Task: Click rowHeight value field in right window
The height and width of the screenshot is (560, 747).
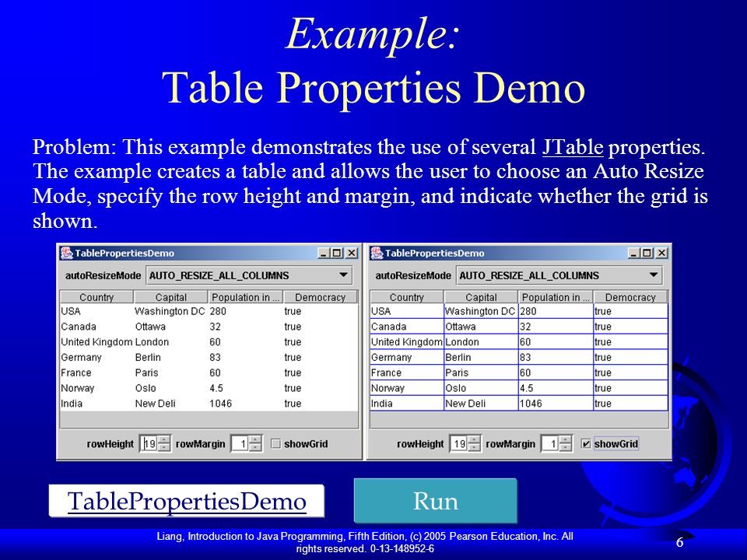Action: [459, 444]
